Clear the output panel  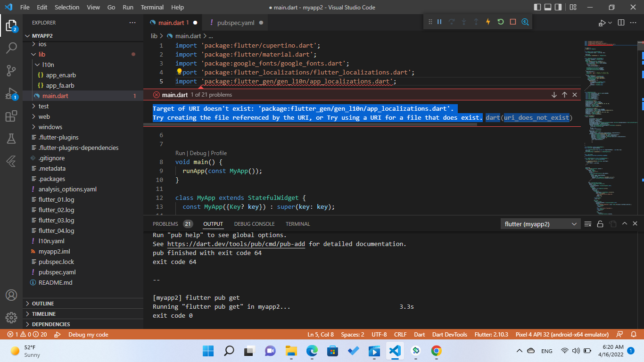(588, 224)
